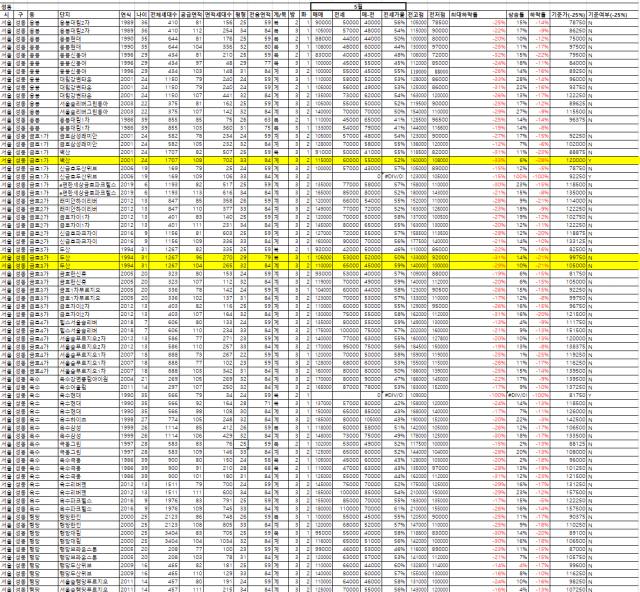Click 전고점 '184500' in 서울숲푸르지오2차 110 row
This screenshot has width=640, height=592.
tap(417, 347)
